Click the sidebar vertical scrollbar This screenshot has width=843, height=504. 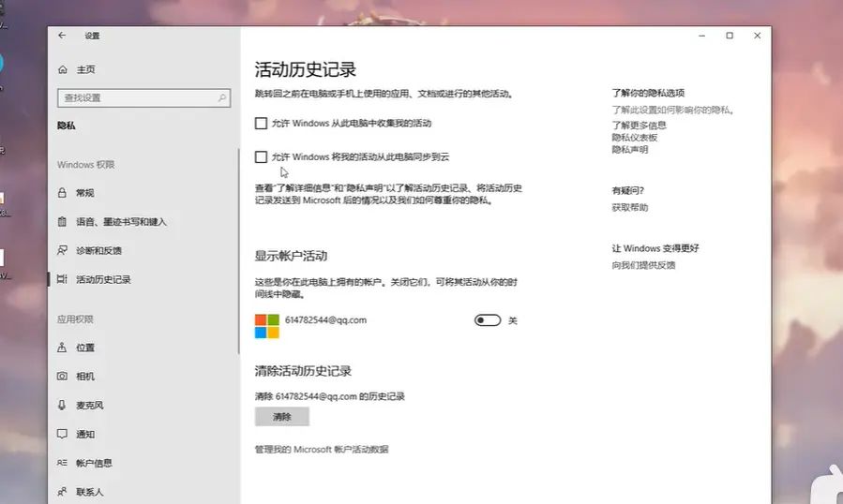[238, 251]
